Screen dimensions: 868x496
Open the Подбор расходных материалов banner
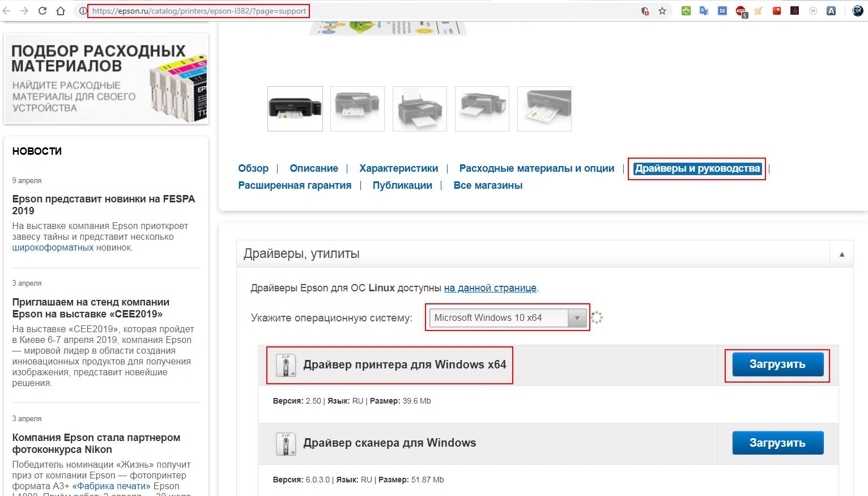[106, 78]
